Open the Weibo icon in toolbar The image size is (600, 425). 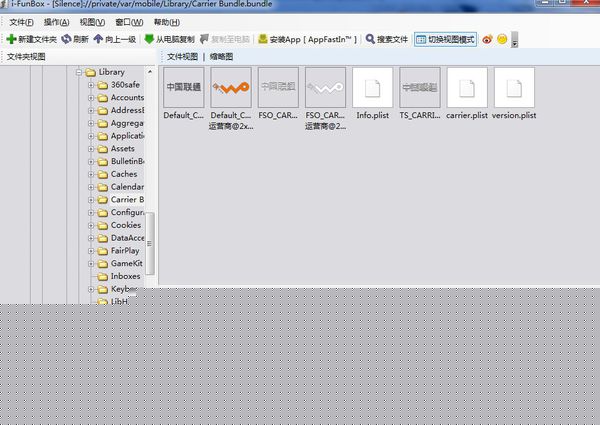(487, 39)
